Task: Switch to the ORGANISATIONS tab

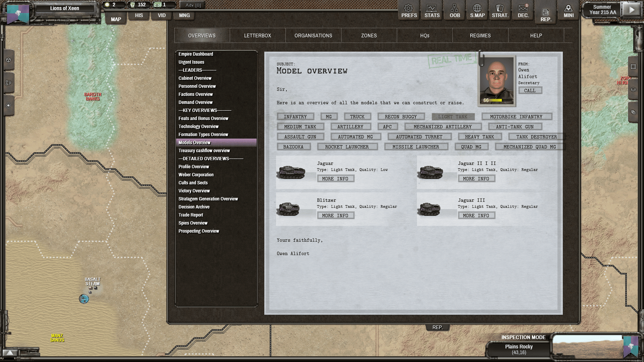Action: pos(313,36)
